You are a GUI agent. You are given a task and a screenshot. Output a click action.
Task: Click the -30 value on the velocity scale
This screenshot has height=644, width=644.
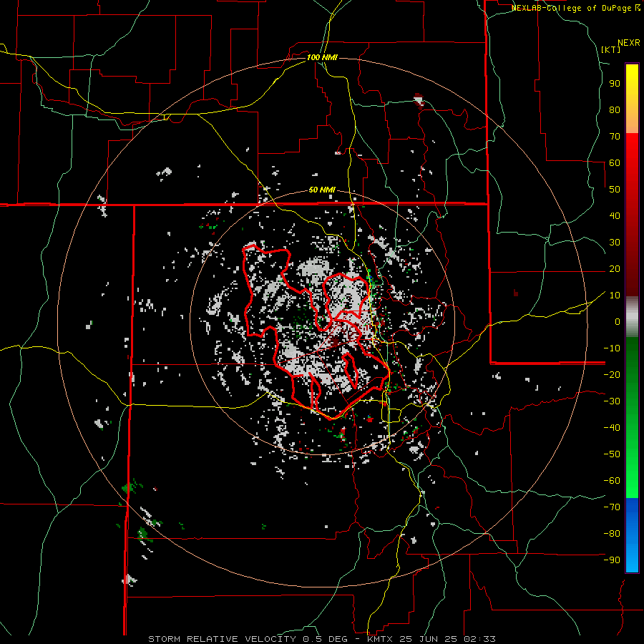click(612, 401)
